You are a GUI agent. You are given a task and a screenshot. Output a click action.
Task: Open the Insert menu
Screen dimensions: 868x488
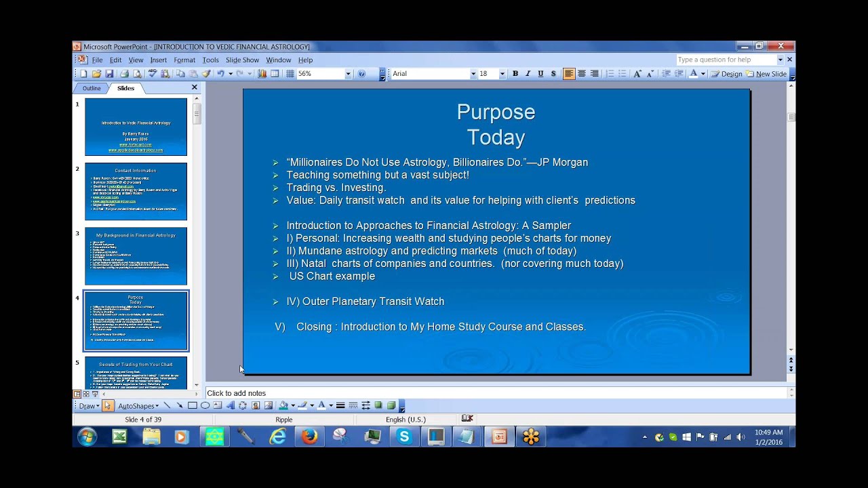(158, 60)
